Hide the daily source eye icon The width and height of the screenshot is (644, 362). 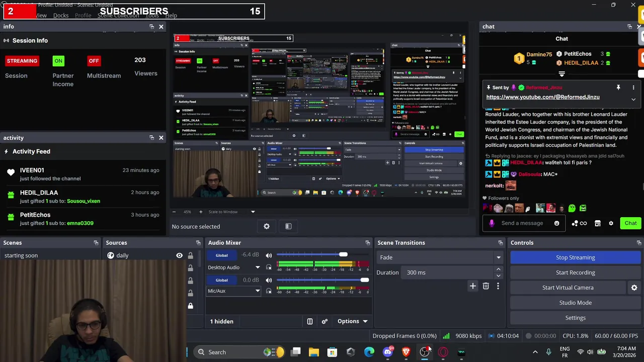click(179, 255)
